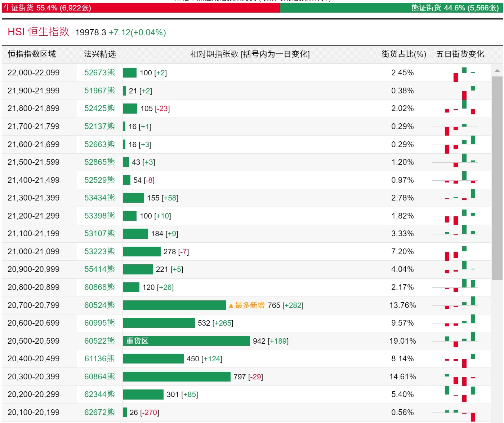Open the 60522熊 warrant link
This screenshot has height=423, width=504.
99,341
